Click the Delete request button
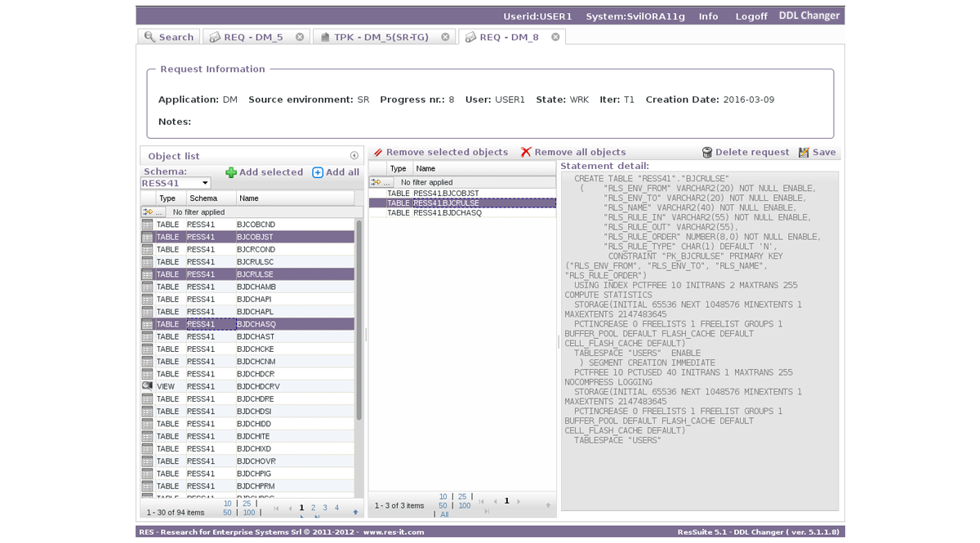 746,152
